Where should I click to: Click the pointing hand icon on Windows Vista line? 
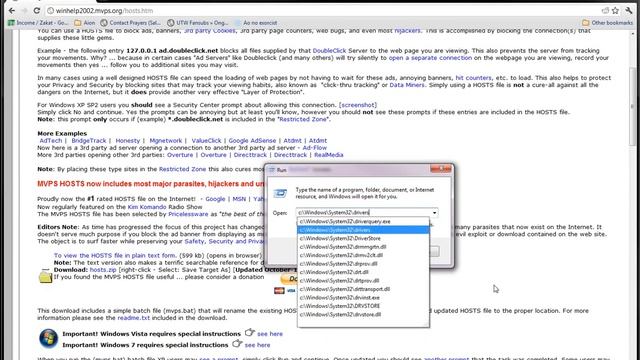click(x=249, y=333)
